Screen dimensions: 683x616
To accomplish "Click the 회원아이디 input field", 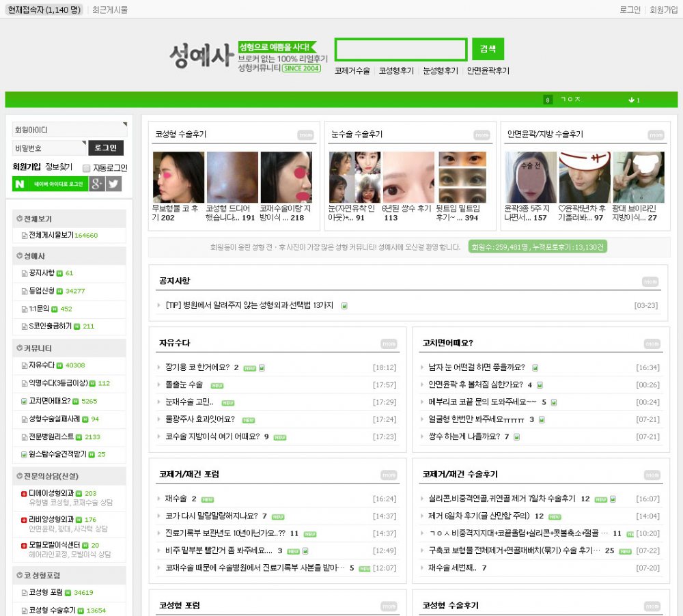I will [x=70, y=130].
